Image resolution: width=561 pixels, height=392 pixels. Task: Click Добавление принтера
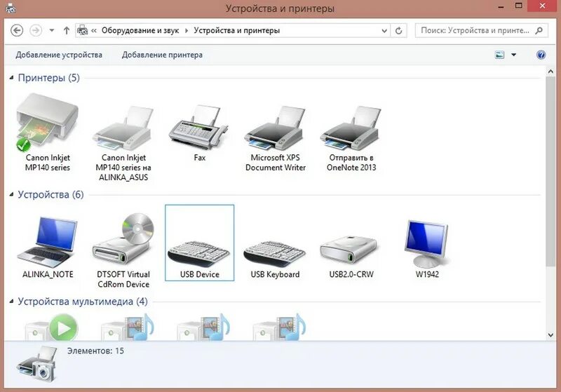point(162,55)
